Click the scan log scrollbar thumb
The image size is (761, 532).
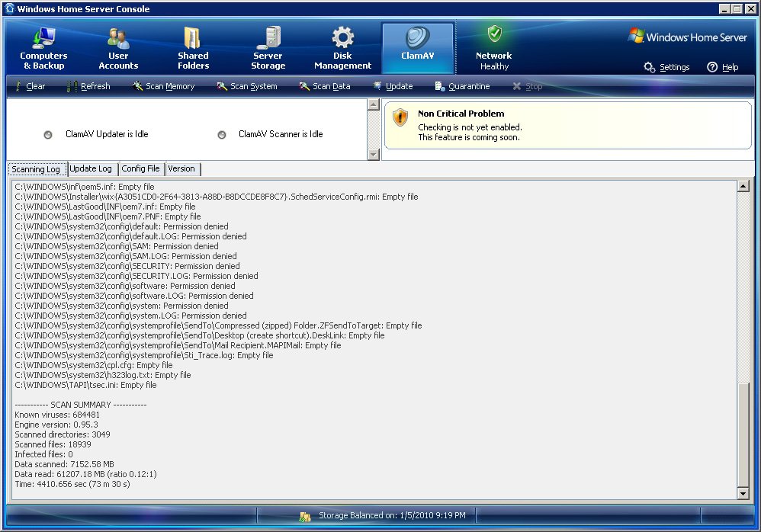pos(743,435)
